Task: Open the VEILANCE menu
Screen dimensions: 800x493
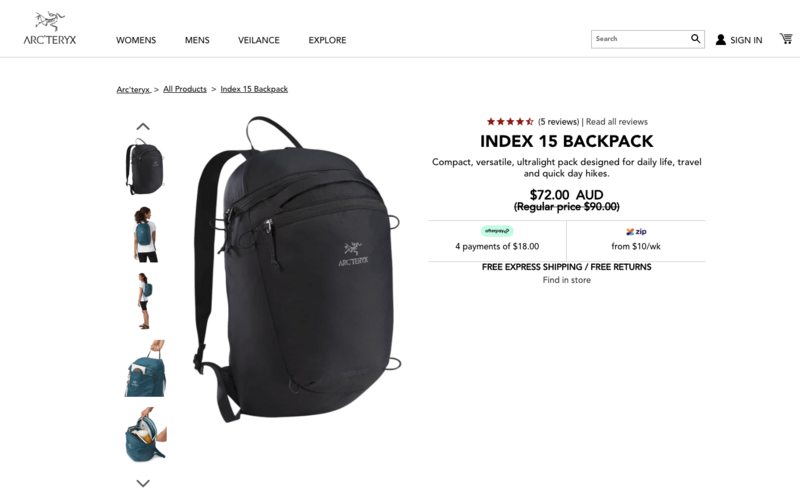Action: pyautogui.click(x=259, y=40)
